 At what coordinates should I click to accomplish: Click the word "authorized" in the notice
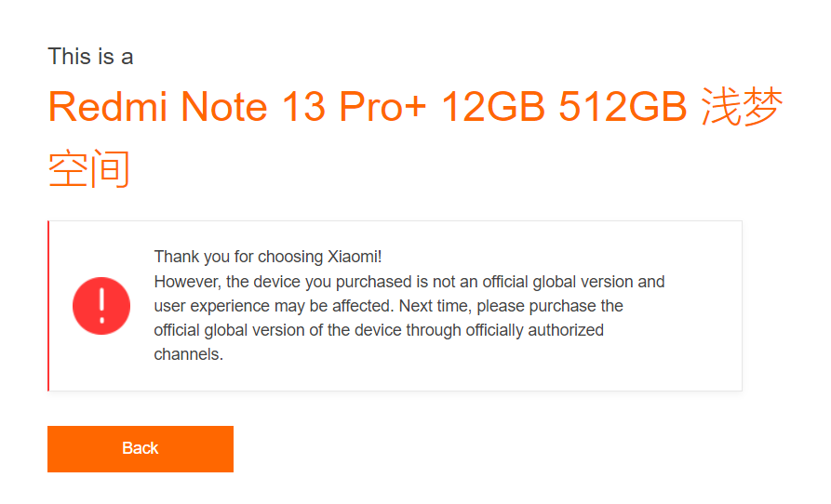(x=566, y=330)
